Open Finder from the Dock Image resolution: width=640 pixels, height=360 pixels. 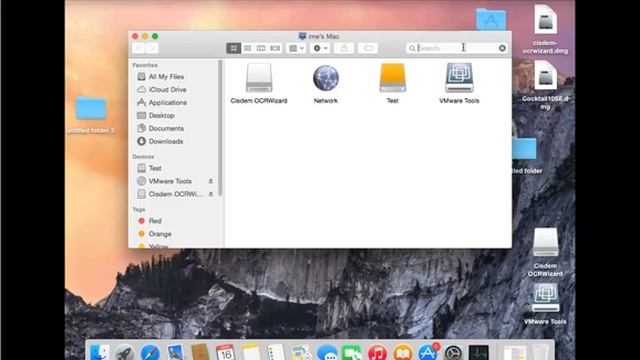coord(99,352)
